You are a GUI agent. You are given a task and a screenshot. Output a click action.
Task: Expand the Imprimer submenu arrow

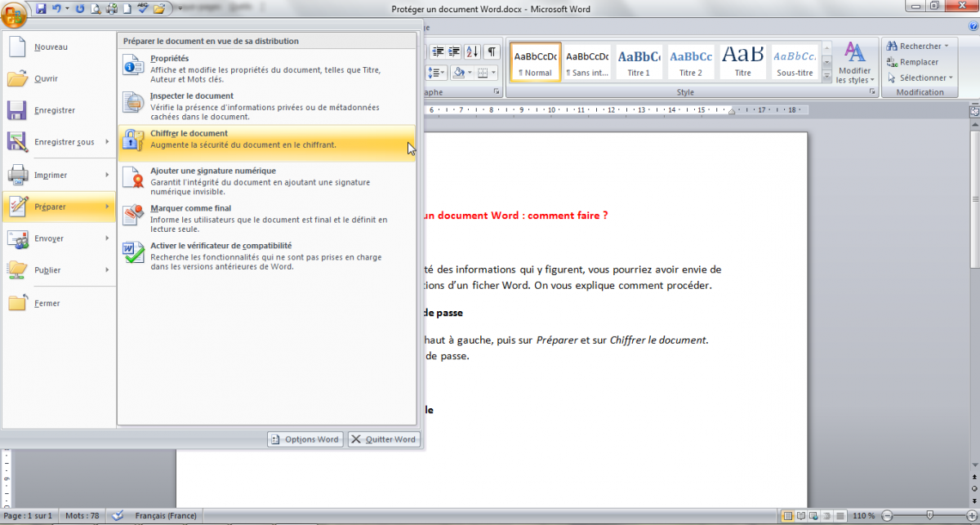[108, 175]
